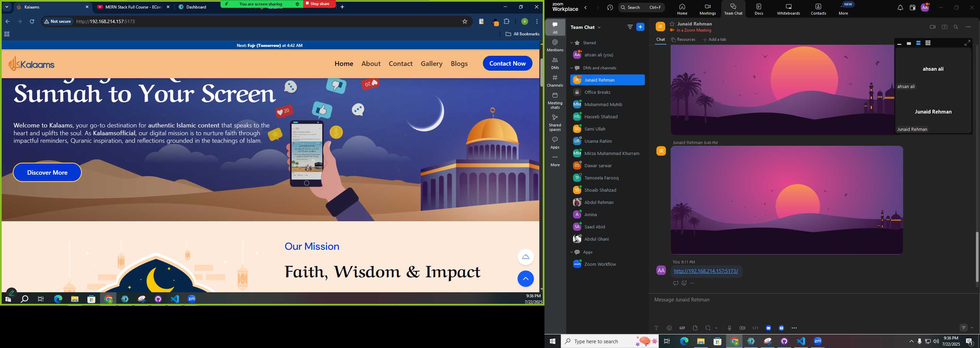
Task: Switch video panel to grid gallery view
Action: click(x=928, y=43)
